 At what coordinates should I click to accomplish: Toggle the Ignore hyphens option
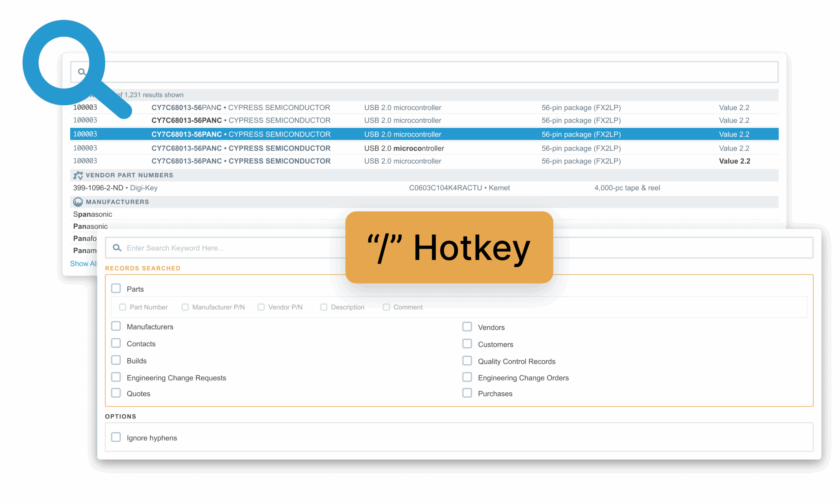(116, 437)
